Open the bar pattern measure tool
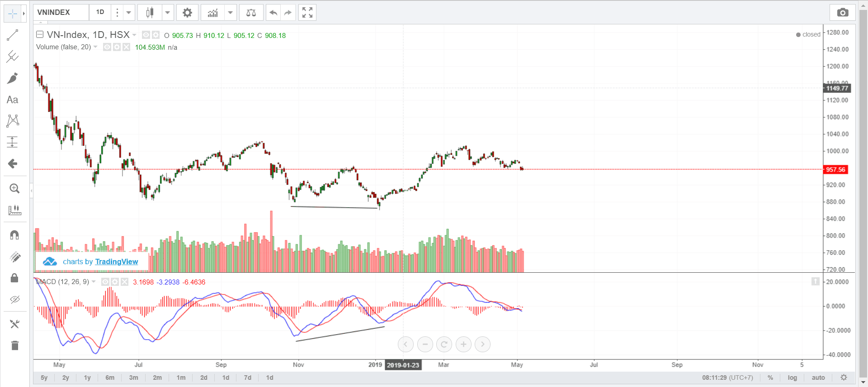 pos(14,210)
